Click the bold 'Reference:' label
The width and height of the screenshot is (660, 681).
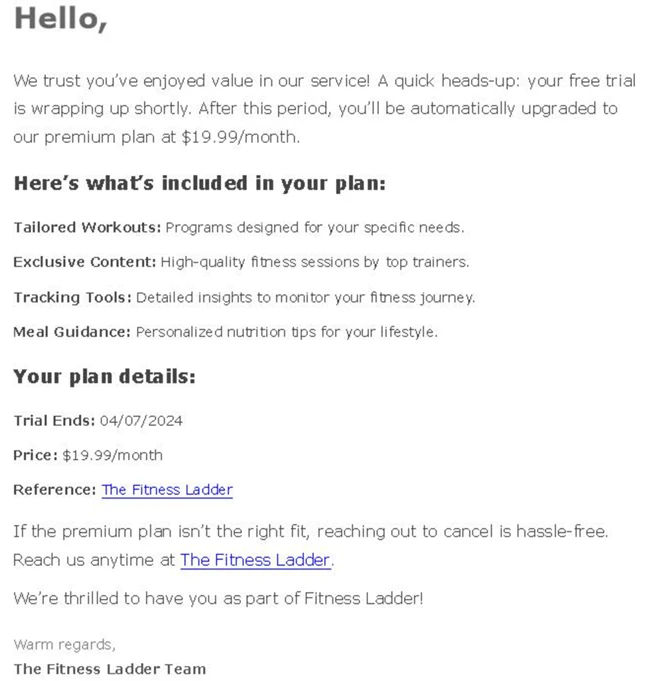[x=54, y=490]
